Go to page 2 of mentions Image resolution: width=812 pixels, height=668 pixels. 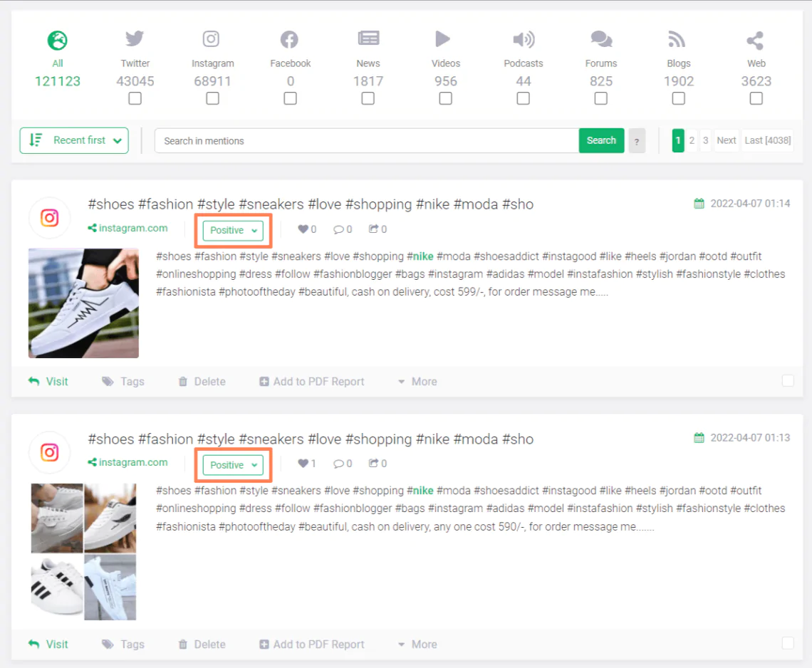[692, 140]
